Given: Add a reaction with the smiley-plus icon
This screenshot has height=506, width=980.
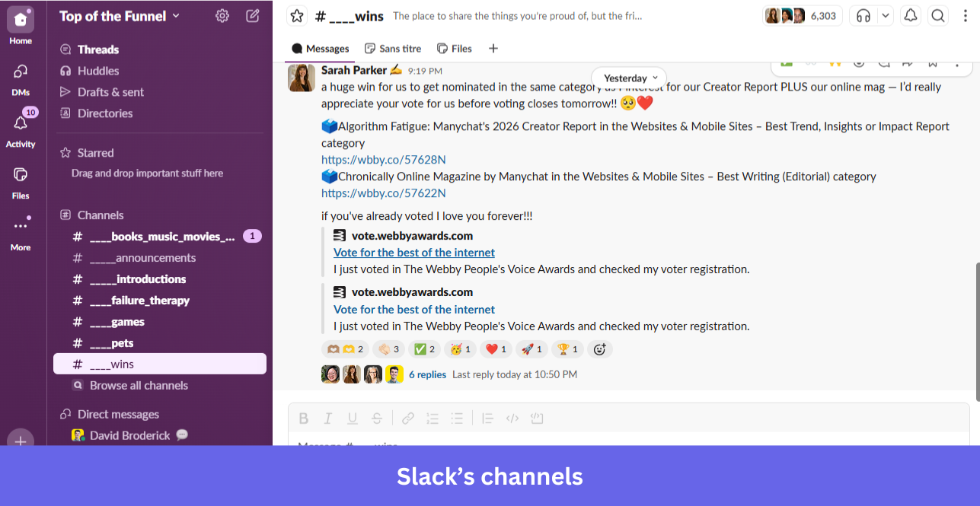Looking at the screenshot, I should [599, 349].
